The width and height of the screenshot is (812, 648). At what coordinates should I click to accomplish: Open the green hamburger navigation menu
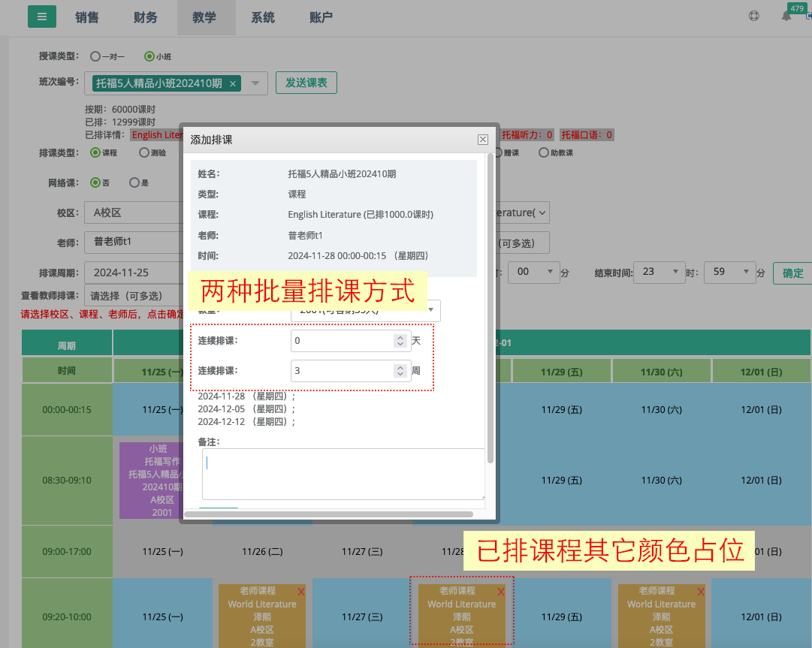(x=41, y=16)
